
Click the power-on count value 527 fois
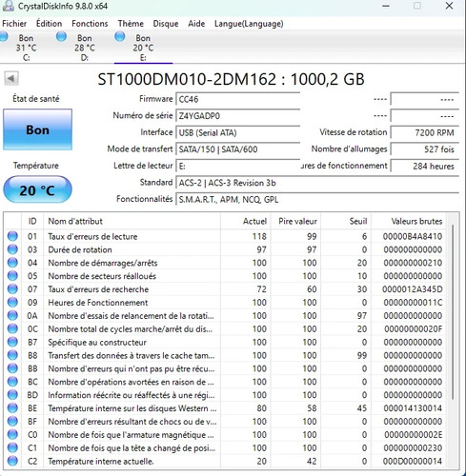(425, 149)
